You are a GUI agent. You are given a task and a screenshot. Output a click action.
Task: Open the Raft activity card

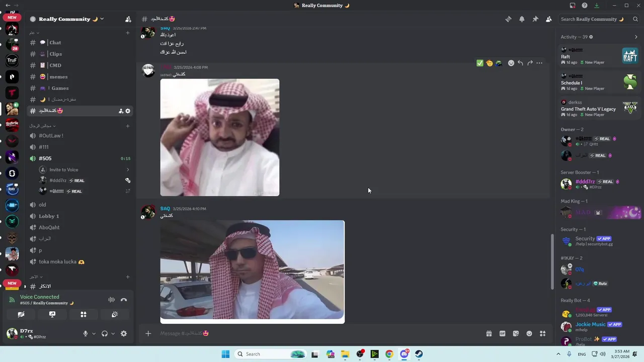click(599, 56)
